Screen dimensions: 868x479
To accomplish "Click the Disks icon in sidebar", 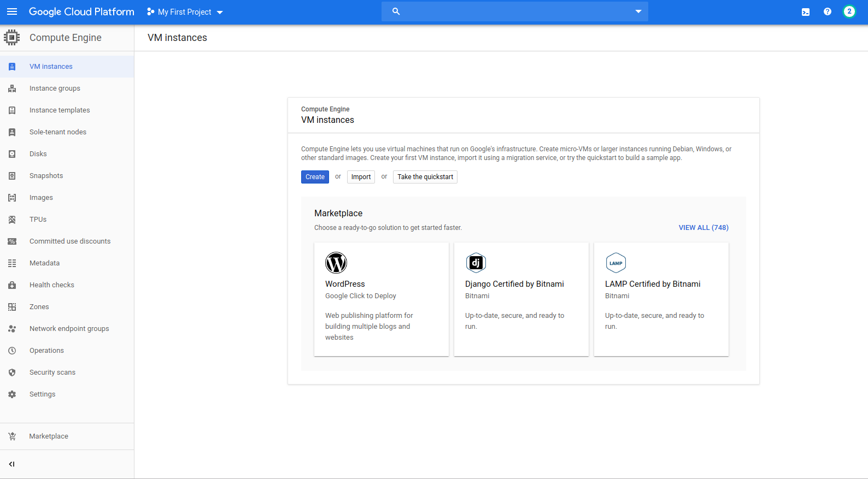I will [12, 154].
